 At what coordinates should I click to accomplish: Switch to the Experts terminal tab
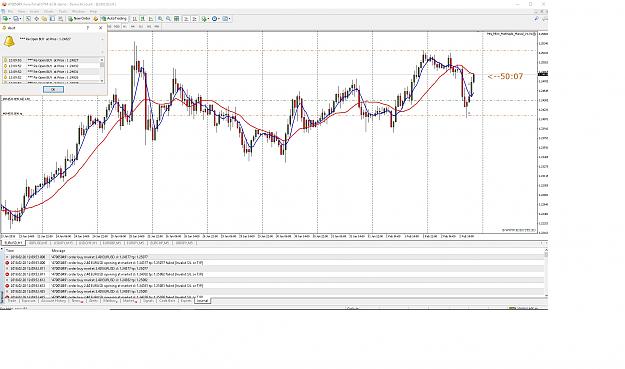point(186,301)
